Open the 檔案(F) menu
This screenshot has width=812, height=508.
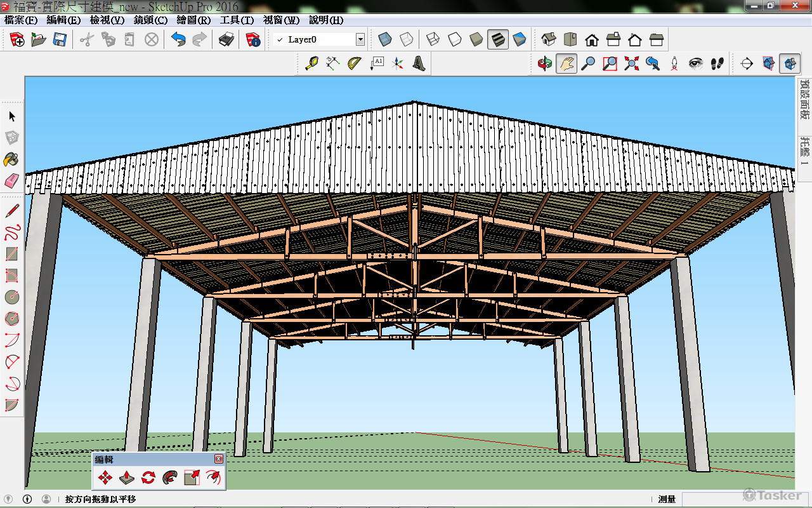pos(21,20)
